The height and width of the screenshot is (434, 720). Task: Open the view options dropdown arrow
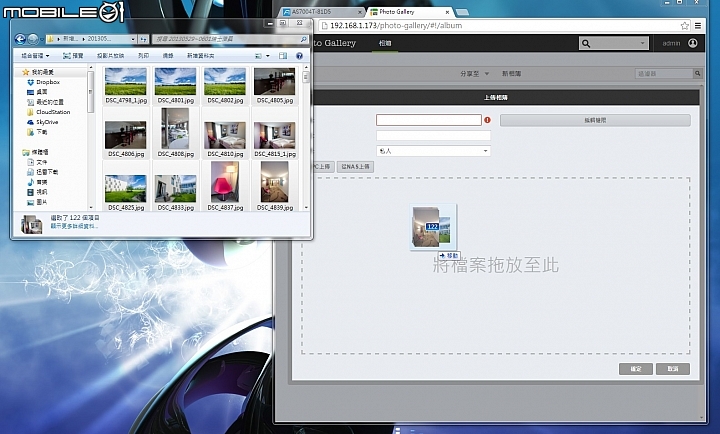pyautogui.click(x=268, y=56)
